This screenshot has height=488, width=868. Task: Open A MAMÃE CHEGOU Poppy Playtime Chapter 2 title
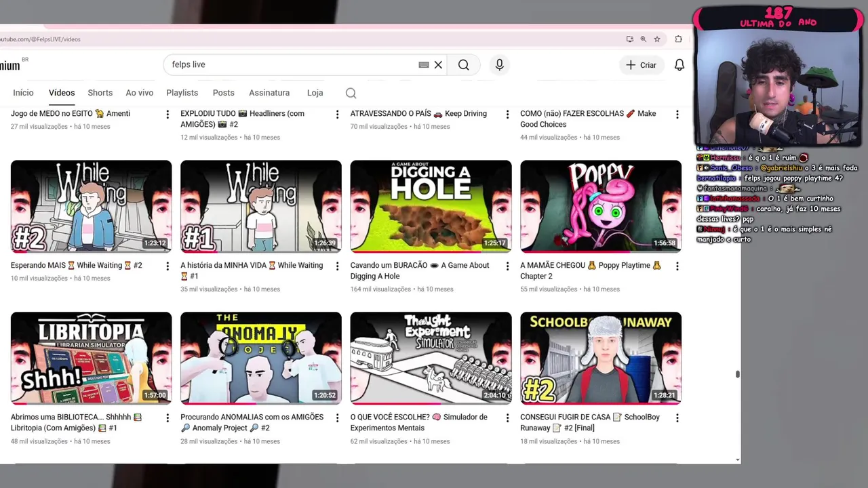point(591,270)
